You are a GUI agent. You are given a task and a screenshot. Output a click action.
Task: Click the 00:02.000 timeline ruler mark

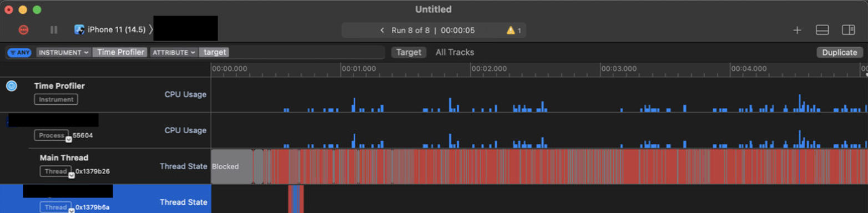[489, 69]
